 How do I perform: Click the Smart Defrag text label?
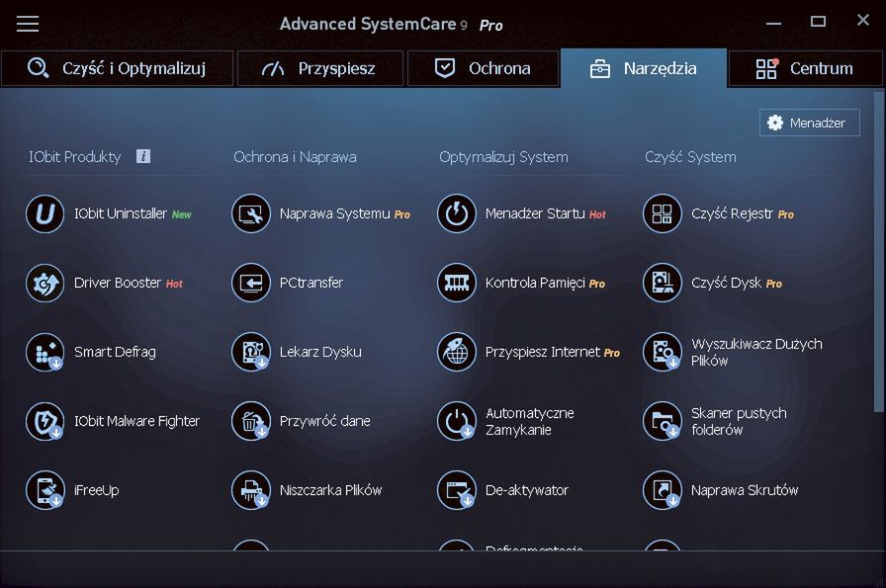point(115,352)
